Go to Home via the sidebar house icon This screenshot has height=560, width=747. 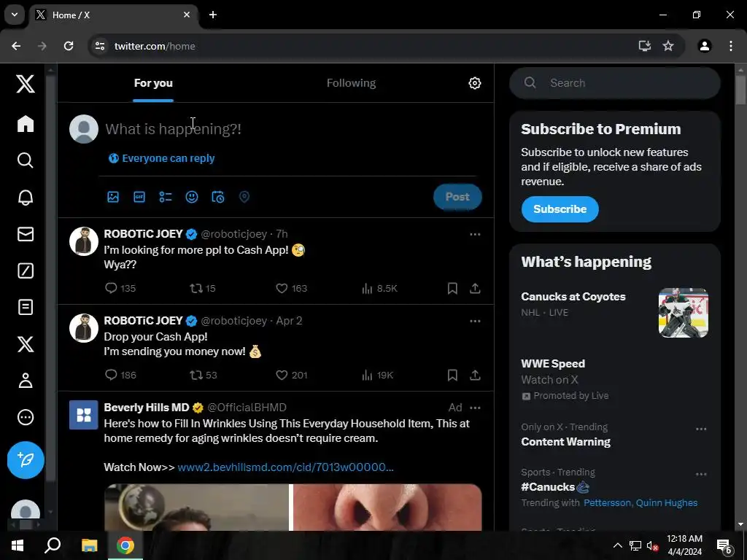click(26, 124)
